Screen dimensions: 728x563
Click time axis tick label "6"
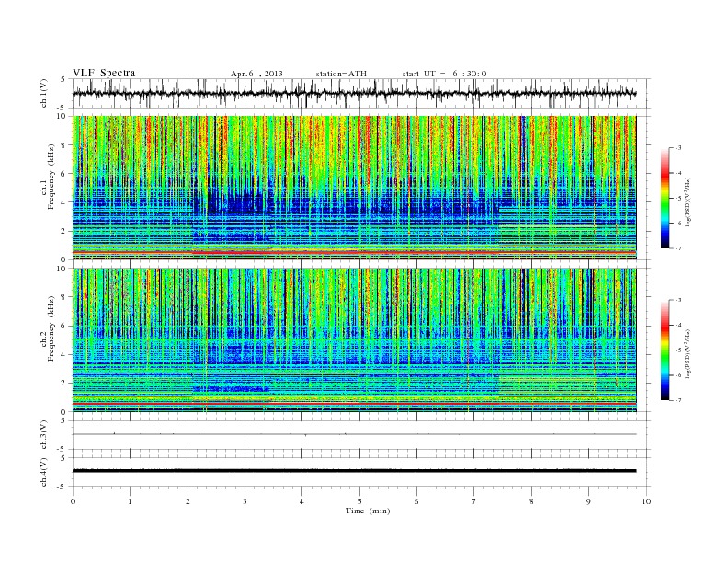[416, 501]
